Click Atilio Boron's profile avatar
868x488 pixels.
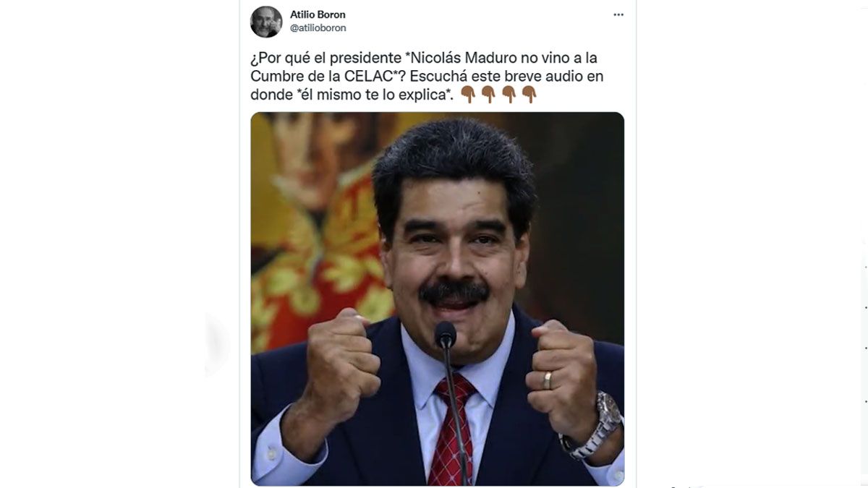(x=266, y=22)
